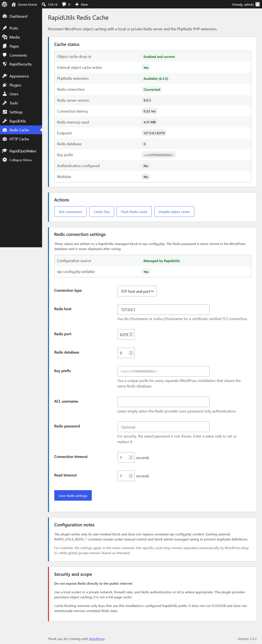Click the Media library icon
Viewport: 262px width, 644px height.
[5, 37]
